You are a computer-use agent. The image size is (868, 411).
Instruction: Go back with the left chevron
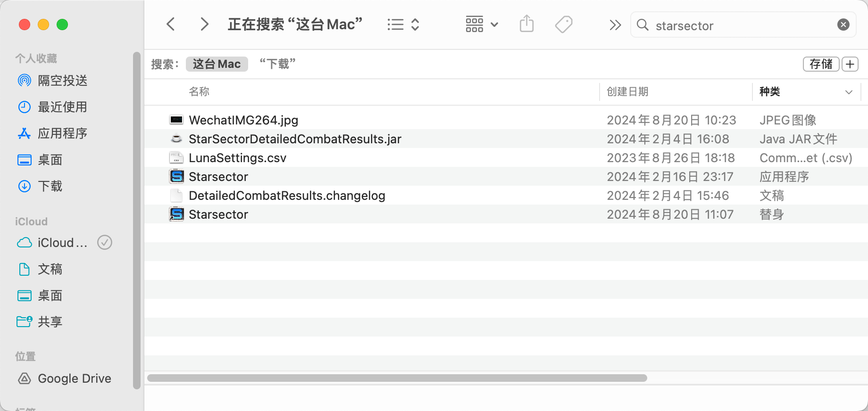coord(171,24)
